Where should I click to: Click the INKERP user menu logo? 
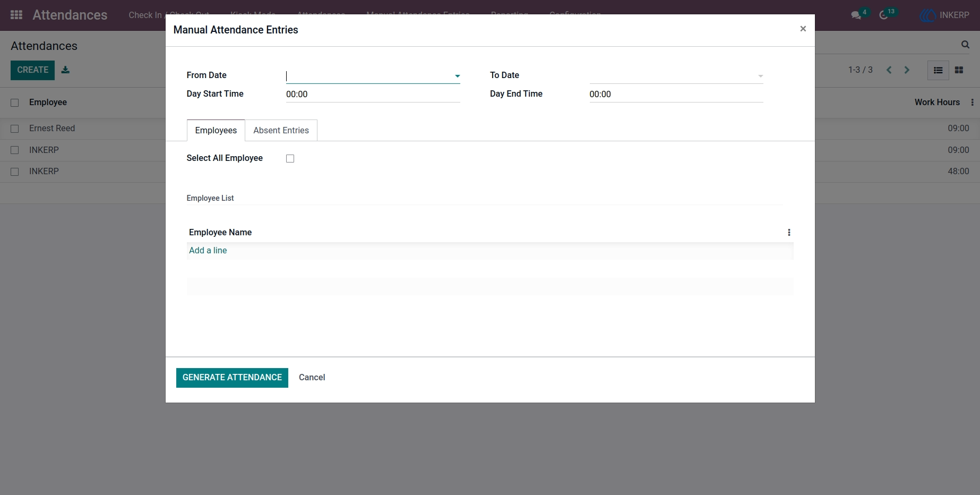point(928,15)
